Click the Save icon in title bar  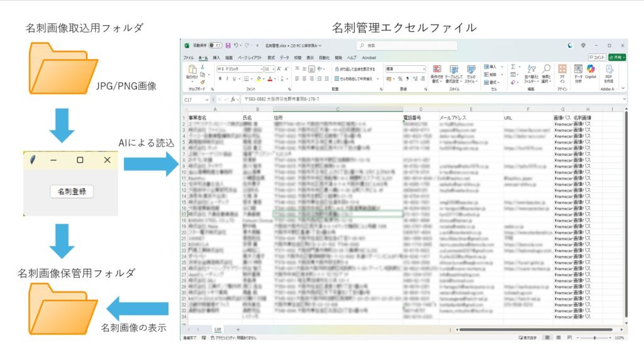coord(228,45)
